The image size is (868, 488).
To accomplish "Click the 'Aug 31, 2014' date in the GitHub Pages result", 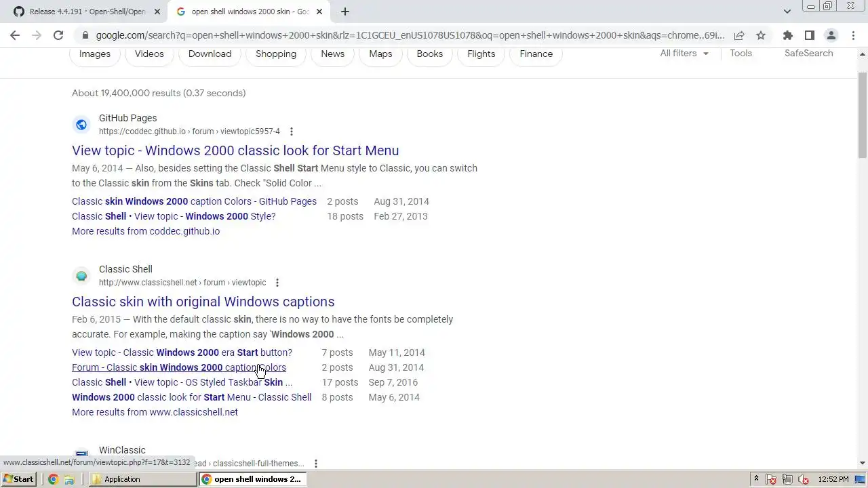I will [x=401, y=201].
